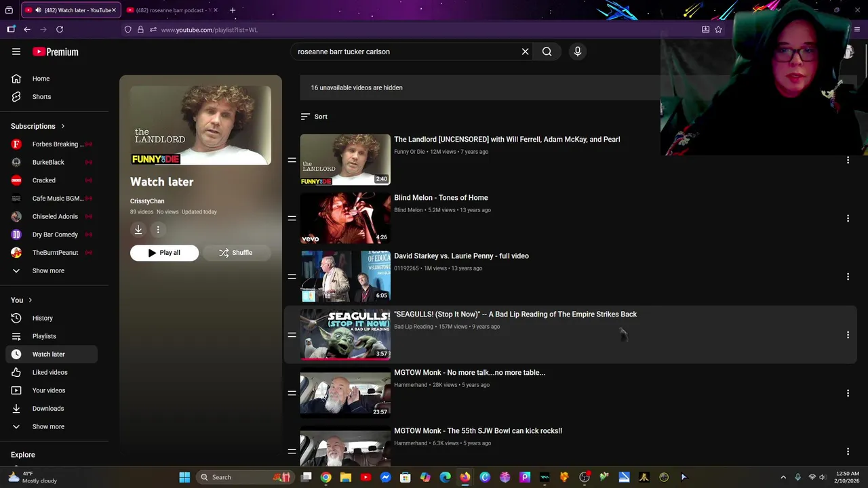
Task: Show hidden system tray icons
Action: click(x=783, y=477)
